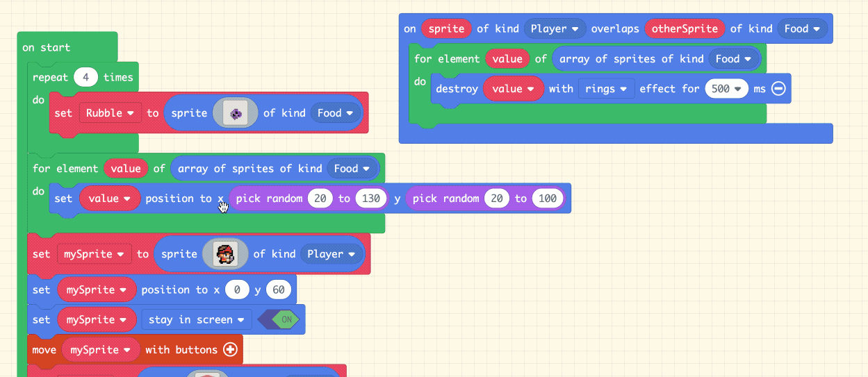
Task: Click 'array of sprites of kind' in overlaps handler
Action: pos(632,59)
